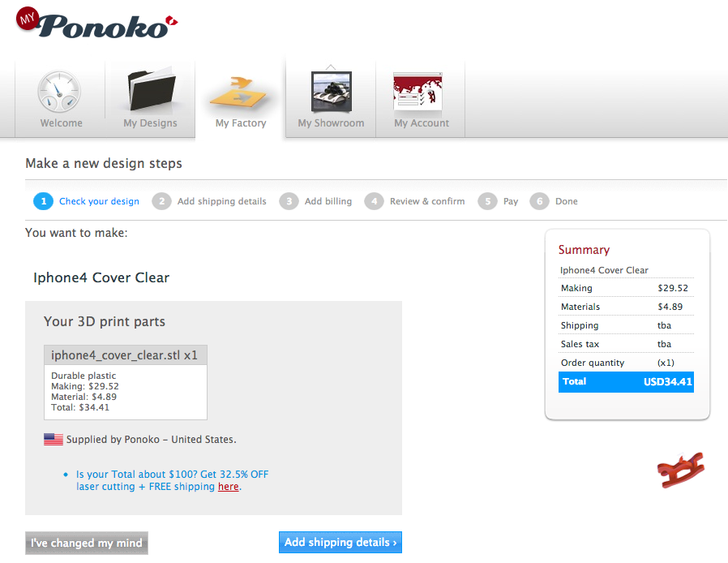Open the 'here' discount link
Image resolution: width=728 pixels, height=563 pixels.
(x=229, y=487)
